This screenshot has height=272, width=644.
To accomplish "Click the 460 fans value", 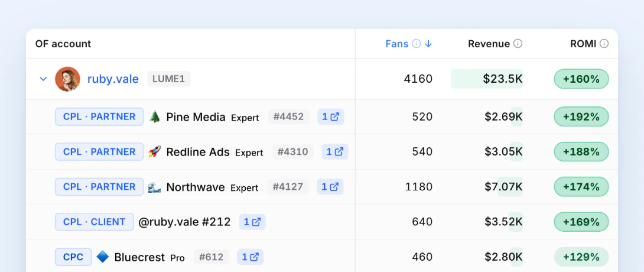I will [422, 257].
